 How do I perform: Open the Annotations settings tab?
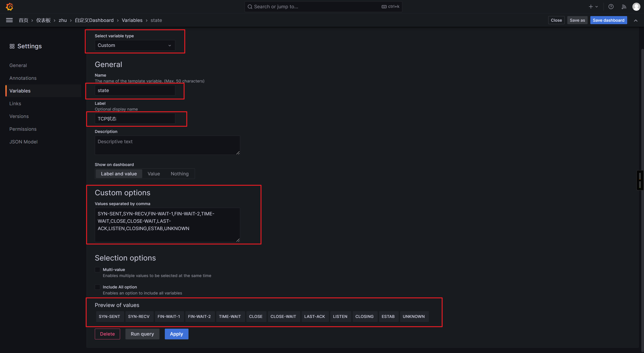pos(23,78)
